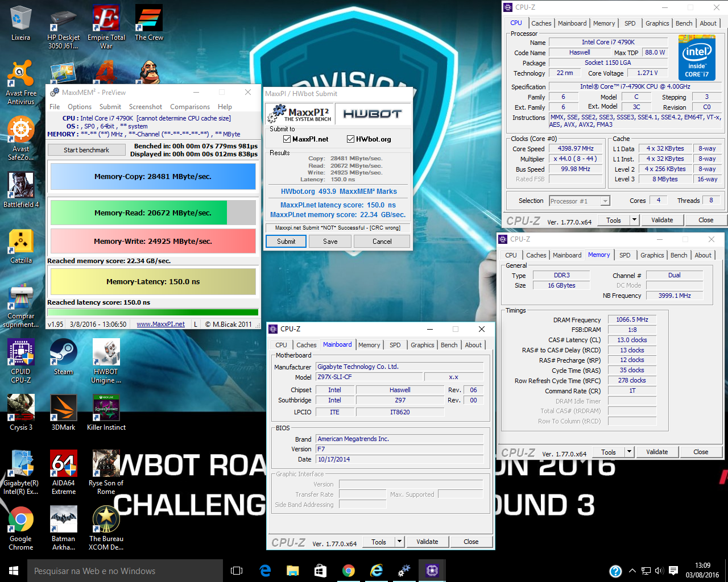
Task: Launch Ryse Son of Rome icon
Action: click(x=106, y=473)
